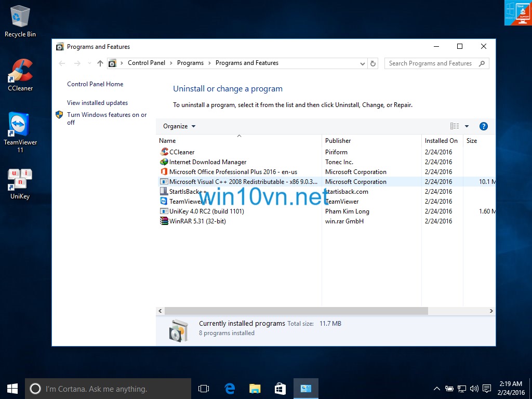This screenshot has width=532, height=399.
Task: Open the Store from the taskbar
Action: pyautogui.click(x=280, y=389)
